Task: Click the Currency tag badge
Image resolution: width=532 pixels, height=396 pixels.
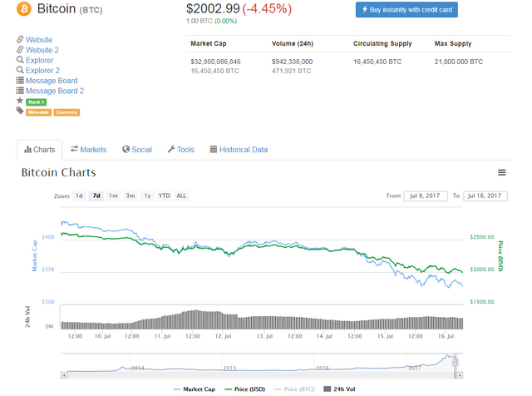Action: pyautogui.click(x=66, y=112)
